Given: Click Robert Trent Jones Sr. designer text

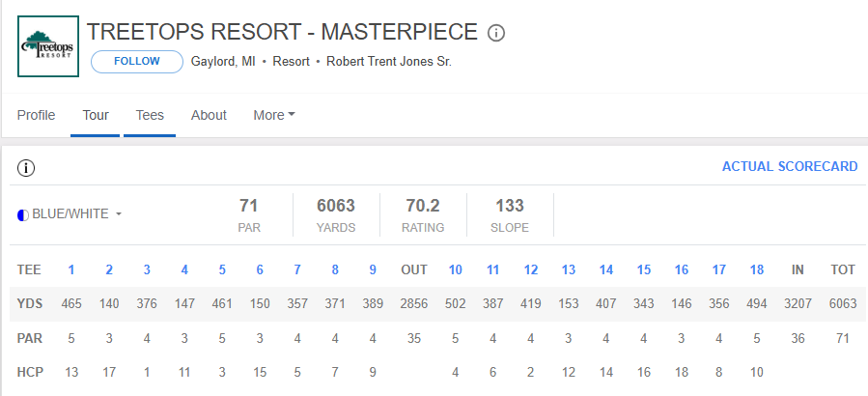Looking at the screenshot, I should point(389,62).
